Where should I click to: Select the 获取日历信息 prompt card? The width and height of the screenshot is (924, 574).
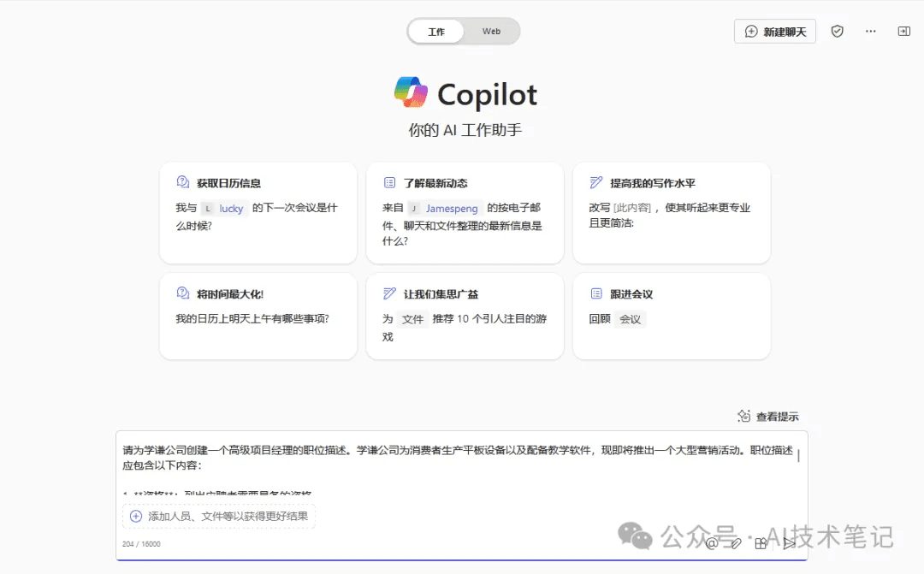258,213
